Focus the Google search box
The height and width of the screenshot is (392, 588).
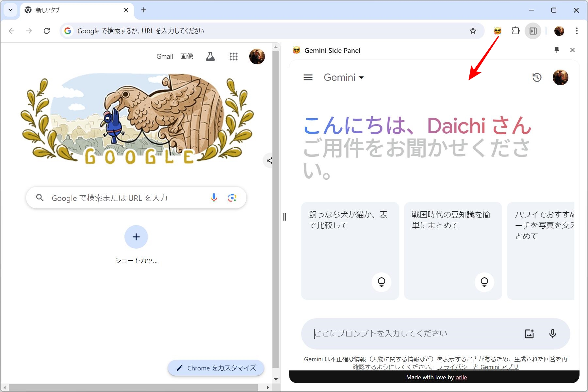(136, 198)
